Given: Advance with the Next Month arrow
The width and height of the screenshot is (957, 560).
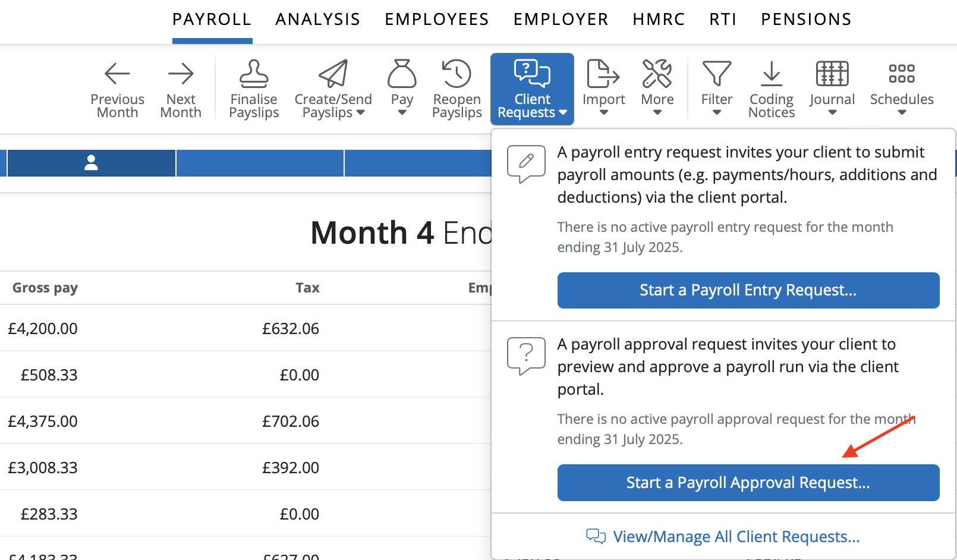Looking at the screenshot, I should click(x=181, y=74).
